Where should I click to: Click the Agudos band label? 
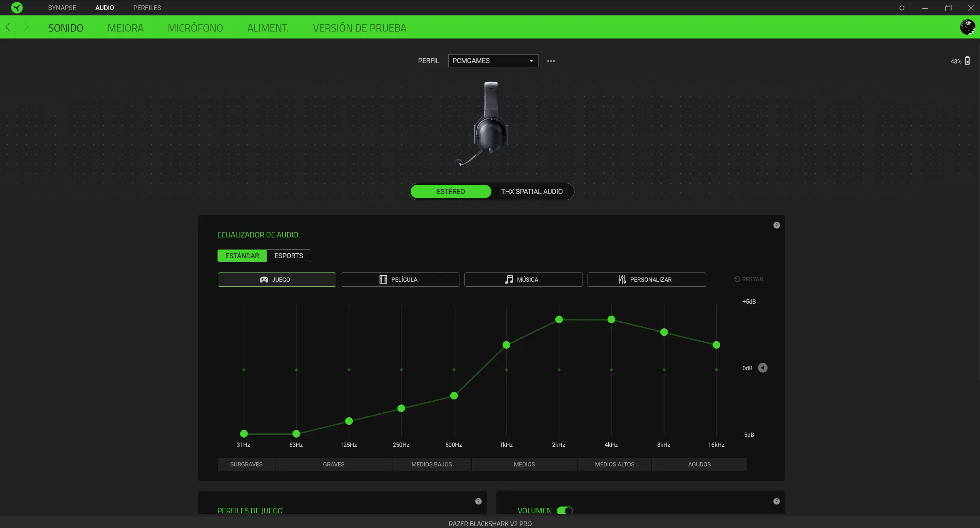point(699,465)
